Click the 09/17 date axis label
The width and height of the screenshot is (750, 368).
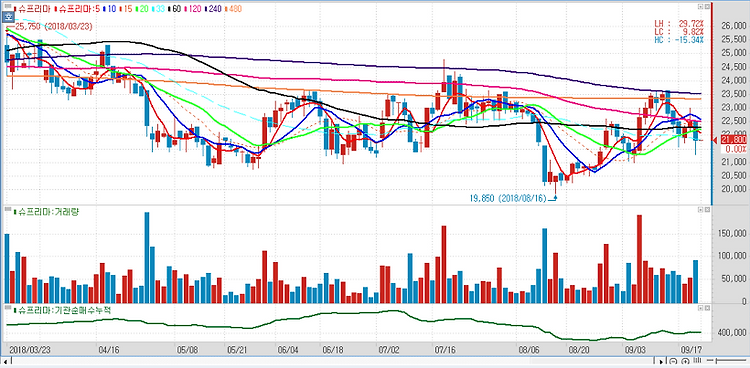[x=691, y=349]
